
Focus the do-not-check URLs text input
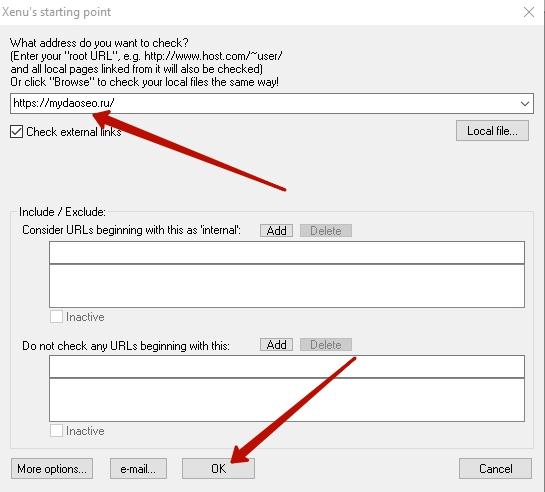click(287, 367)
